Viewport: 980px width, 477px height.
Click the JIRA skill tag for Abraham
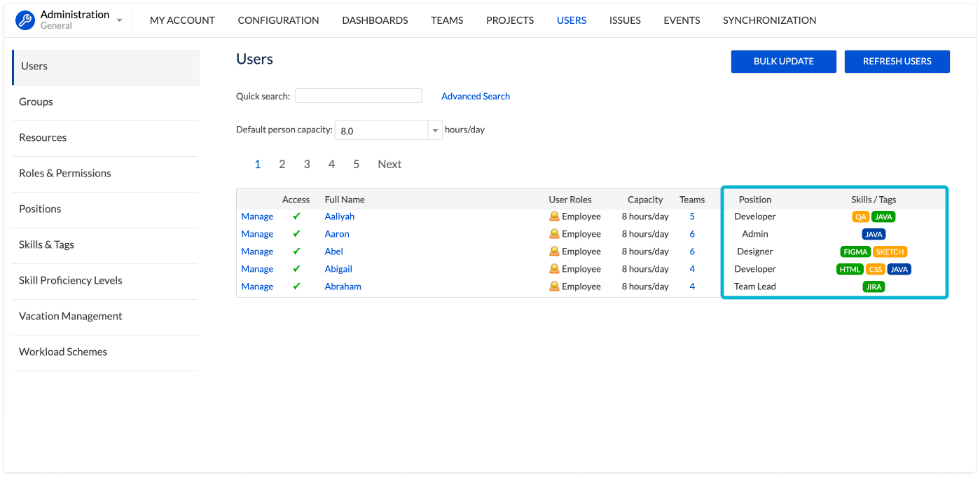pos(874,286)
